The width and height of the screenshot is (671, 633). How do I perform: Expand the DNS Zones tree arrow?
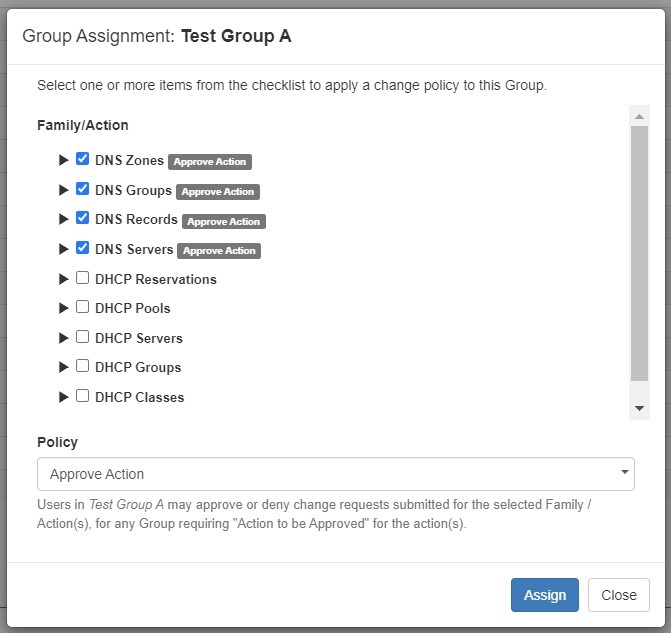pyautogui.click(x=64, y=160)
